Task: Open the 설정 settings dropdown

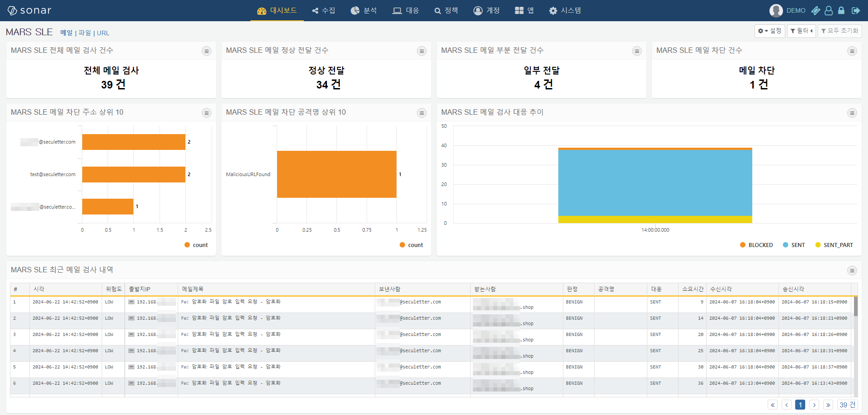Action: [x=770, y=31]
